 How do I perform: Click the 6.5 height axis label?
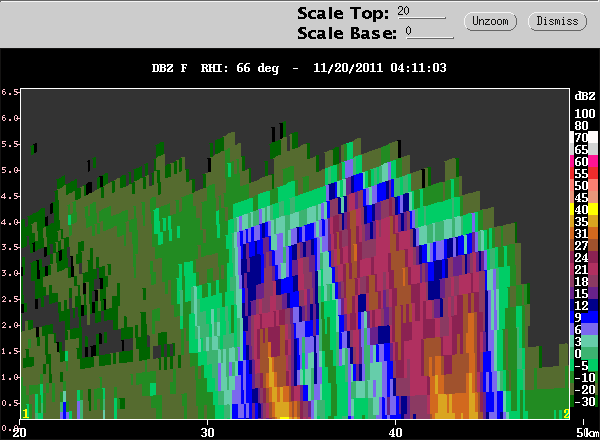(9, 92)
